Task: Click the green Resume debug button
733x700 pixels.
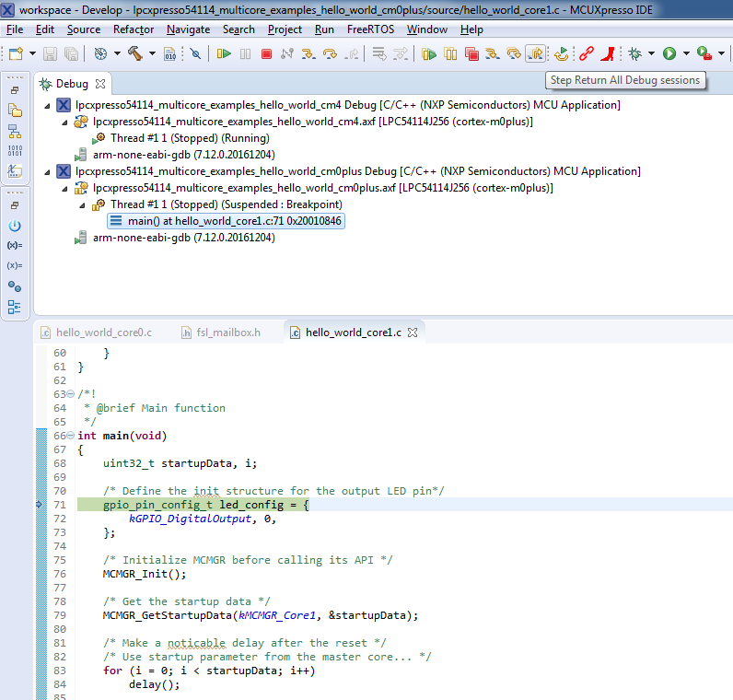Action: pyautogui.click(x=224, y=54)
